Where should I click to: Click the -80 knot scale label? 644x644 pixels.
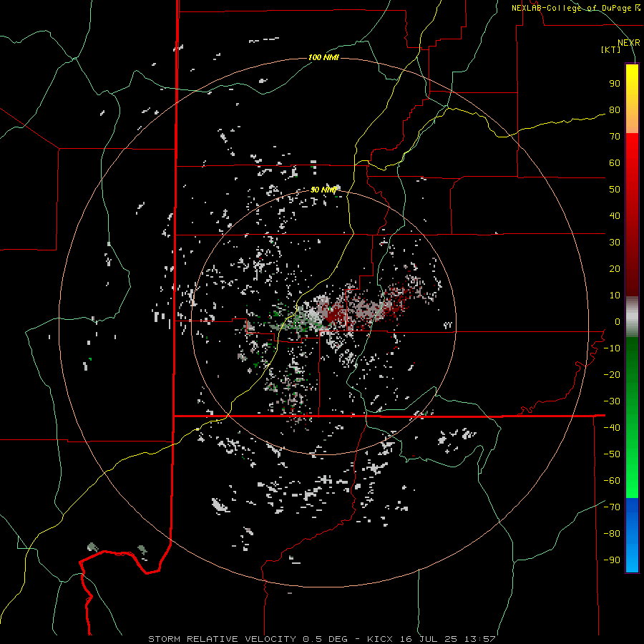coord(612,534)
